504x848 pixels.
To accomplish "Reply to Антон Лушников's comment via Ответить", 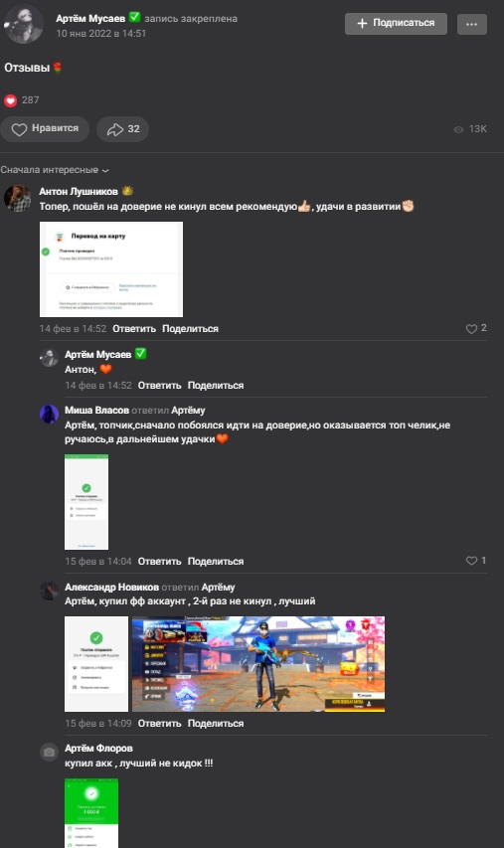I will click(134, 329).
